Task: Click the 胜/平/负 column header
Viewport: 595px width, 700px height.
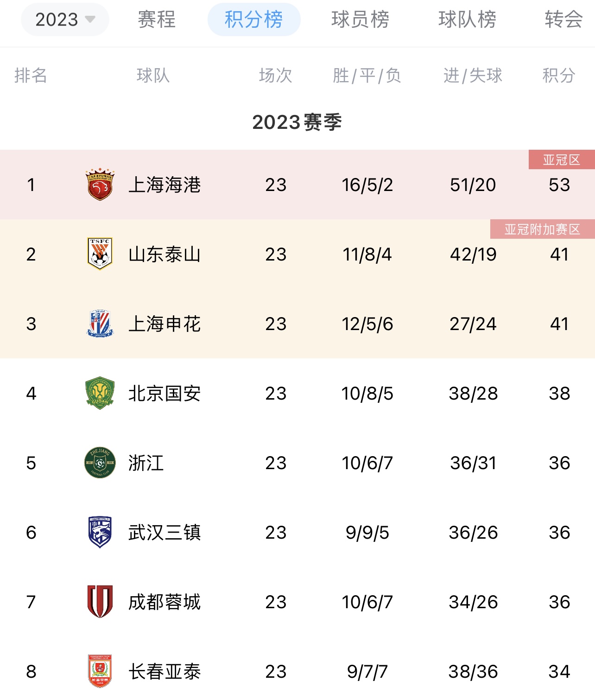Action: coord(367,75)
